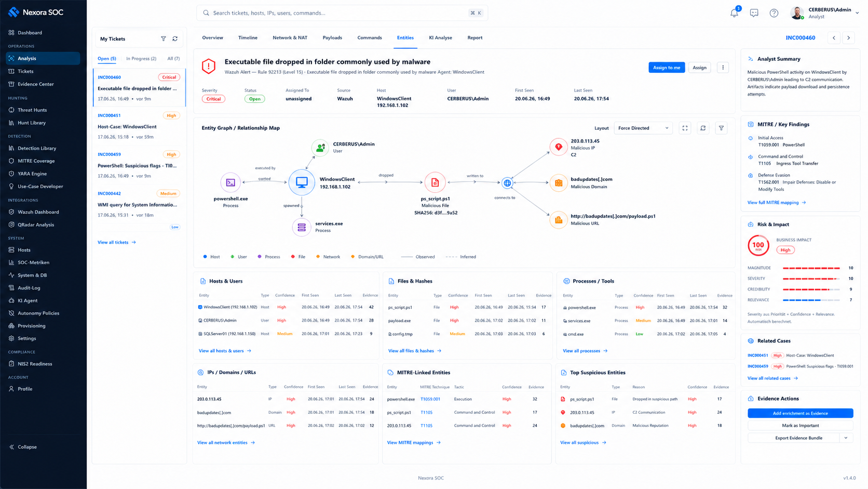Image resolution: width=868 pixels, height=489 pixels.
Task: Open View full MITRE mapping link
Action: [x=777, y=203]
